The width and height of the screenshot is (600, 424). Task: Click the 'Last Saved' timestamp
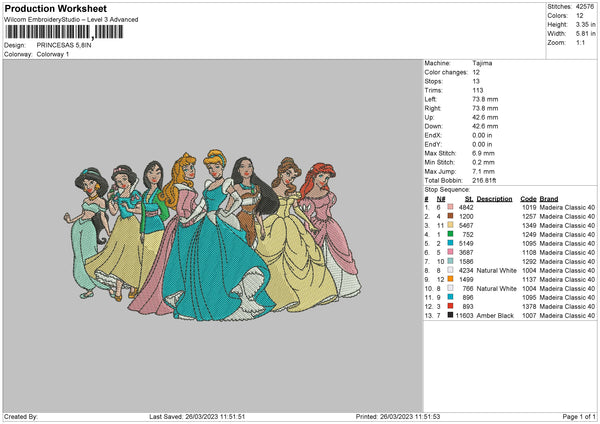[x=197, y=416]
